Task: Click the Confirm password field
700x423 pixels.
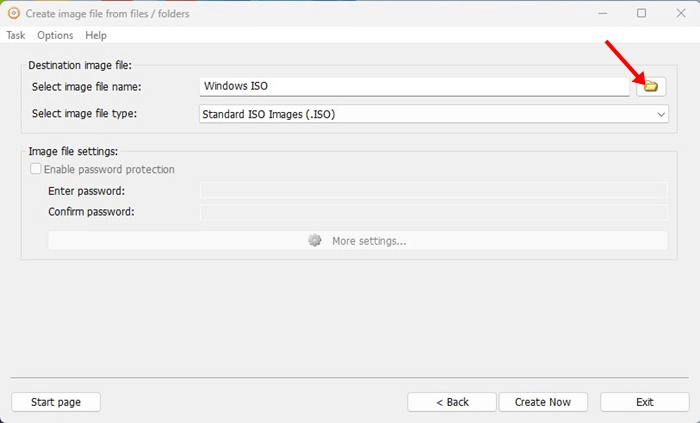Action: coord(433,212)
